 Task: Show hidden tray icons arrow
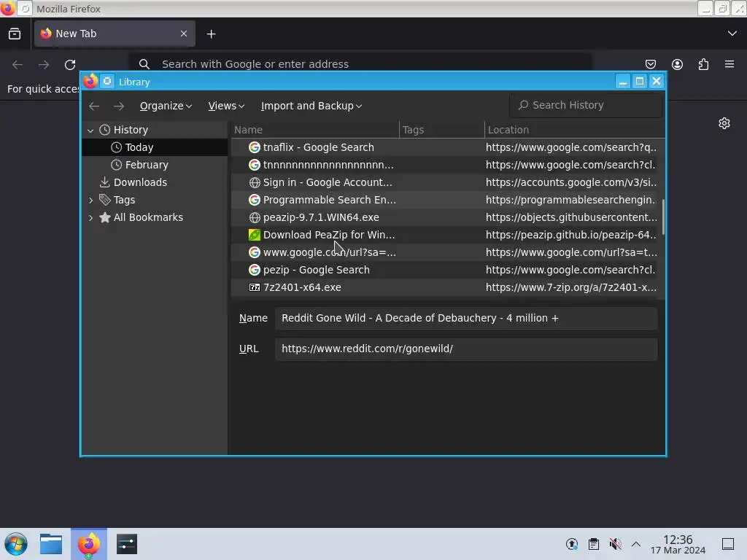(x=636, y=544)
